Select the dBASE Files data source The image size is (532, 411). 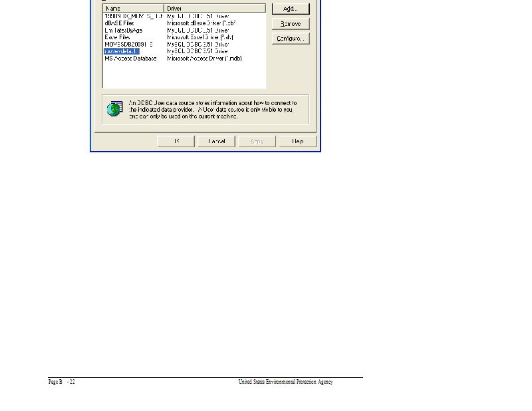point(119,23)
